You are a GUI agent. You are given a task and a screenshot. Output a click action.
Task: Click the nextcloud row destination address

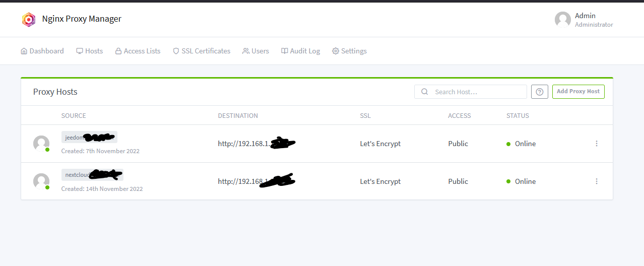[256, 181]
